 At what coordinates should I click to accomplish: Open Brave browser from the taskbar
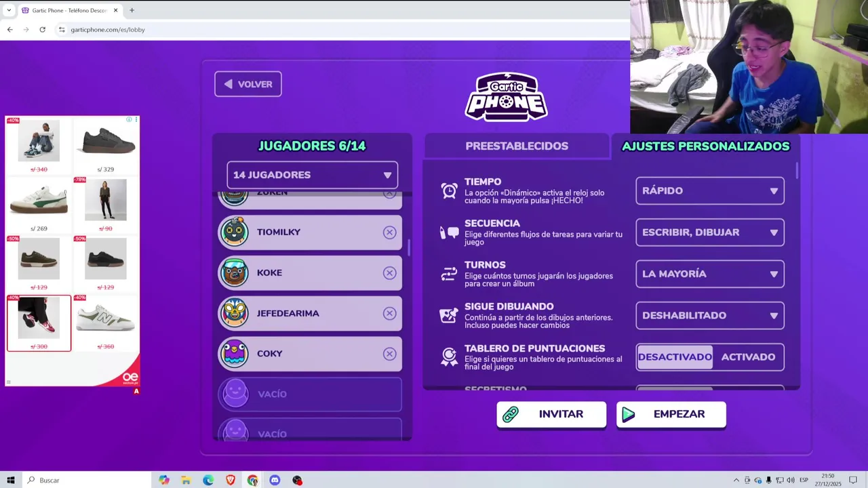[231, 480]
